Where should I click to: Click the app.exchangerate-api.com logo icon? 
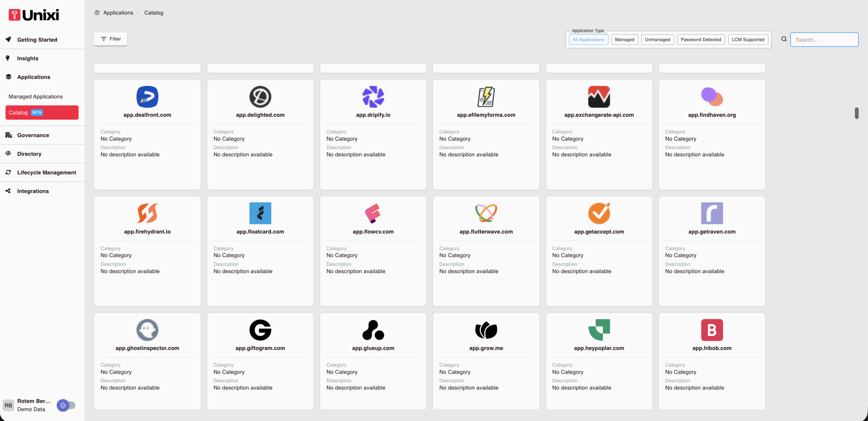pyautogui.click(x=599, y=97)
